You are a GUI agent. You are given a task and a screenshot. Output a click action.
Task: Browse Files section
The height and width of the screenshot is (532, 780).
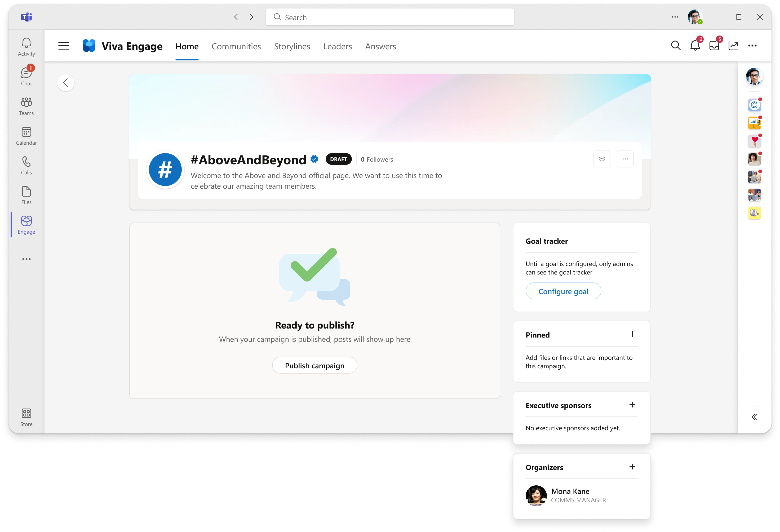[x=26, y=195]
